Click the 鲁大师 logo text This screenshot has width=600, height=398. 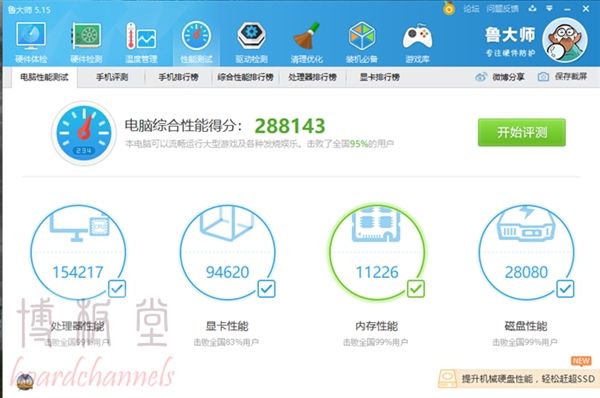[x=510, y=35]
